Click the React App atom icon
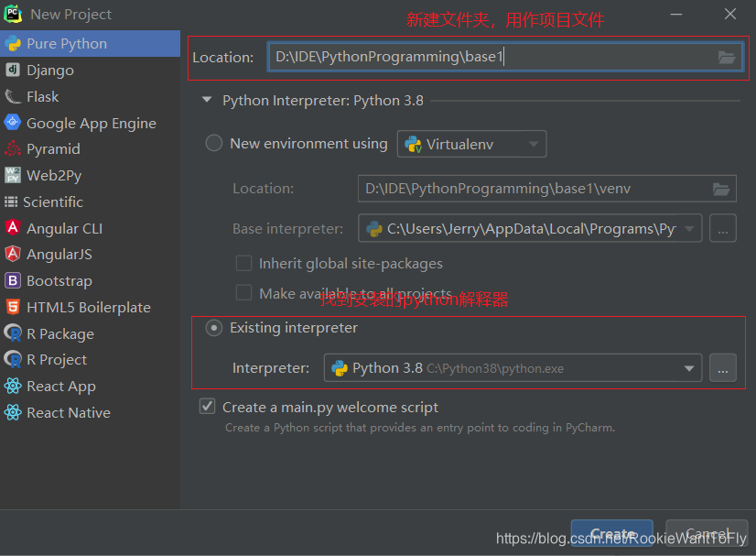 (13, 386)
